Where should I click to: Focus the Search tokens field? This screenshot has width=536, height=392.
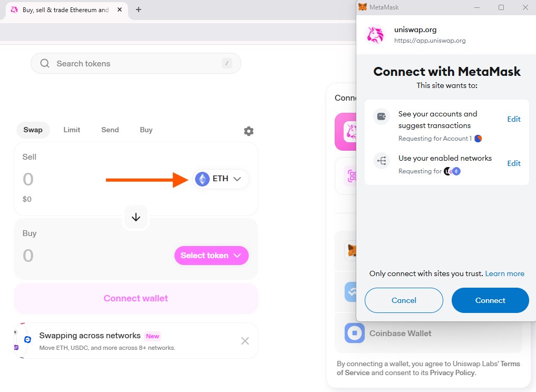click(x=136, y=63)
